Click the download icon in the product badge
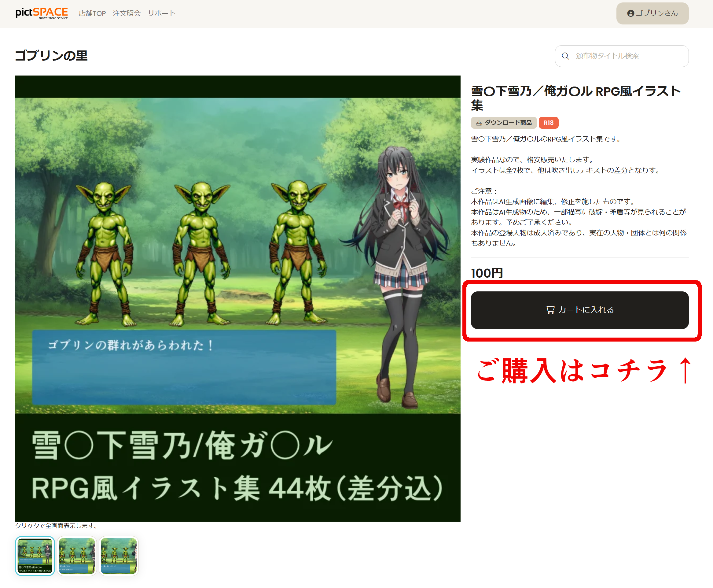Image resolution: width=713 pixels, height=588 pixels. pyautogui.click(x=479, y=123)
